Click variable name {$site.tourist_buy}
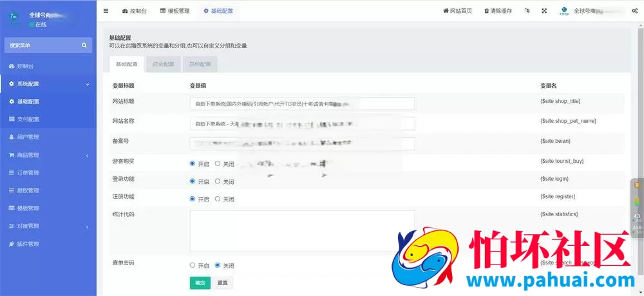The height and width of the screenshot is (296, 644). pos(562,161)
